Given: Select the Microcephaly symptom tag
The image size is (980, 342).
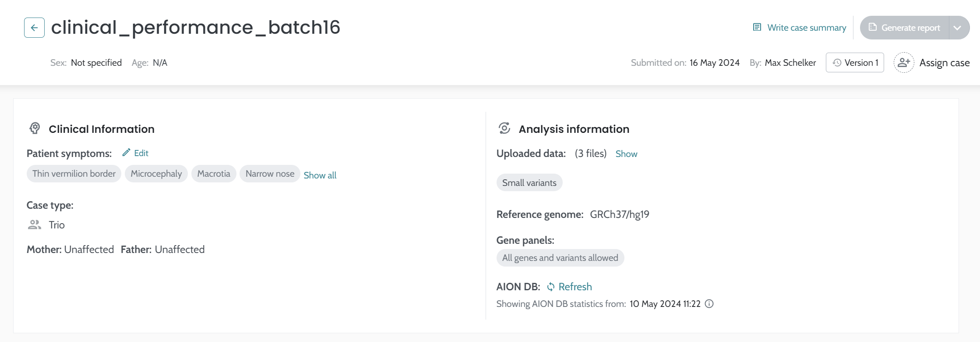Looking at the screenshot, I should click(156, 174).
